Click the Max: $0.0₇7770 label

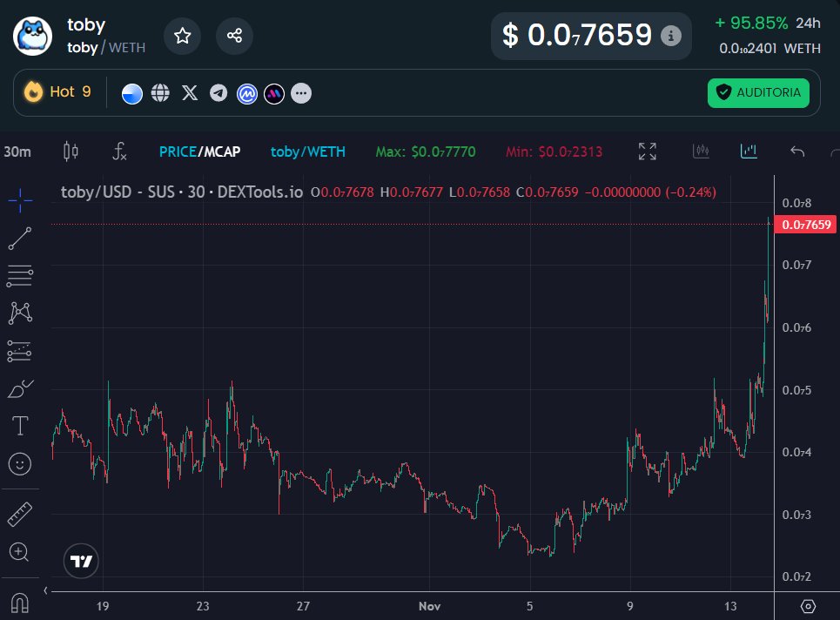coord(426,152)
